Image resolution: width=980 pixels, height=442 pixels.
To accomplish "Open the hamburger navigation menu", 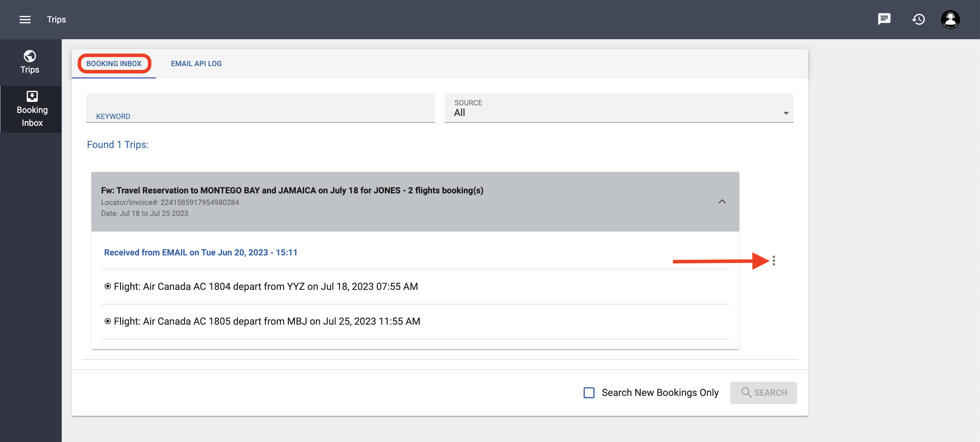I will [25, 19].
